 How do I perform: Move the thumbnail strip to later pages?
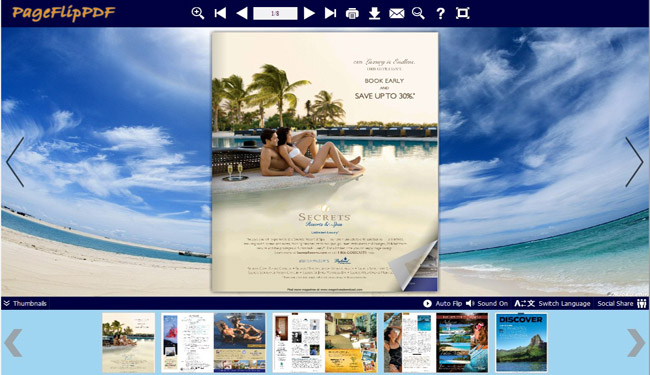(x=636, y=342)
